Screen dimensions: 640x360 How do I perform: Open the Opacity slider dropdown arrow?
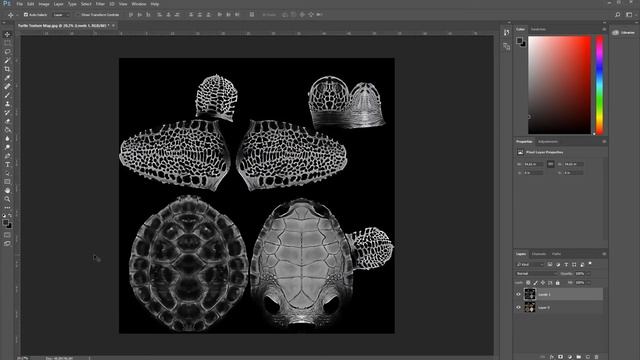[x=588, y=273]
